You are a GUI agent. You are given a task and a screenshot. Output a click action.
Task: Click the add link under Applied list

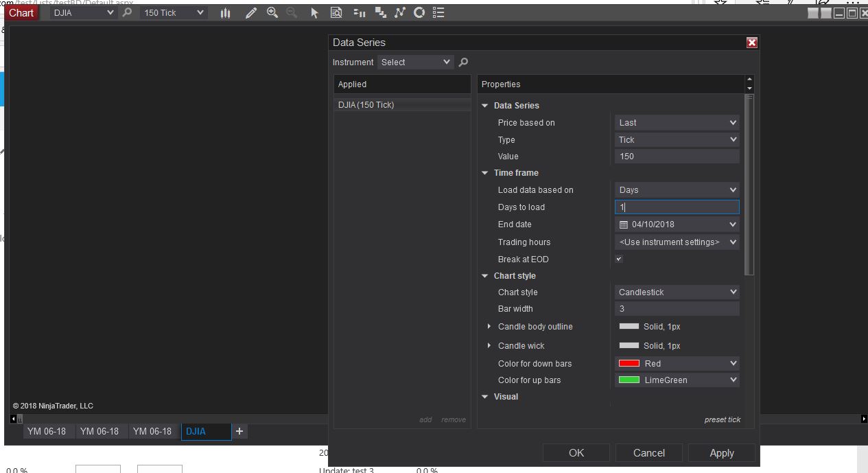click(x=425, y=419)
